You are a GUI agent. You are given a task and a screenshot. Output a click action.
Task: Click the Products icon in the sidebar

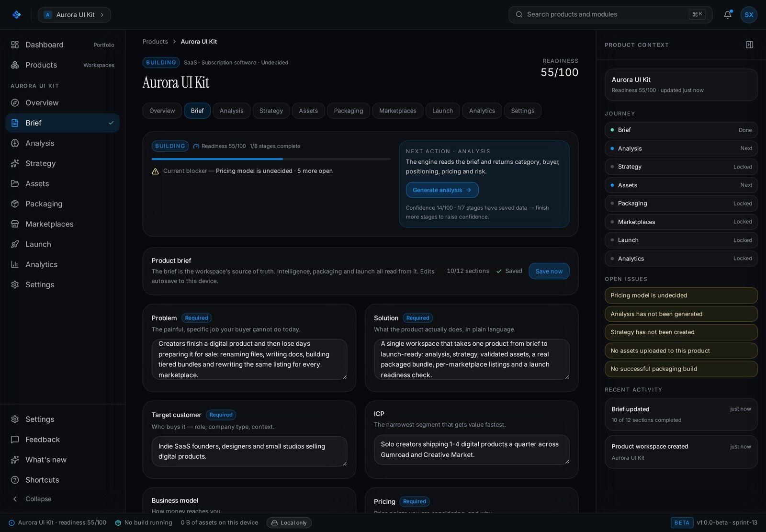[x=15, y=65]
